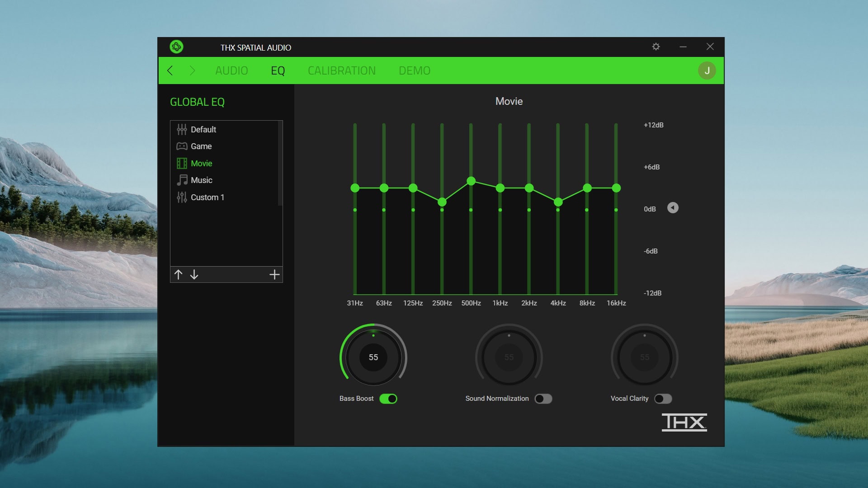Enable Sound Normalization
This screenshot has height=488, width=868.
543,399
